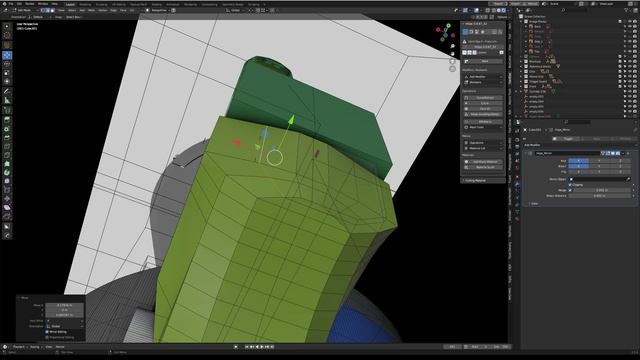Select the Inset Faces tool
The height and width of the screenshot is (360, 640).
(7, 129)
